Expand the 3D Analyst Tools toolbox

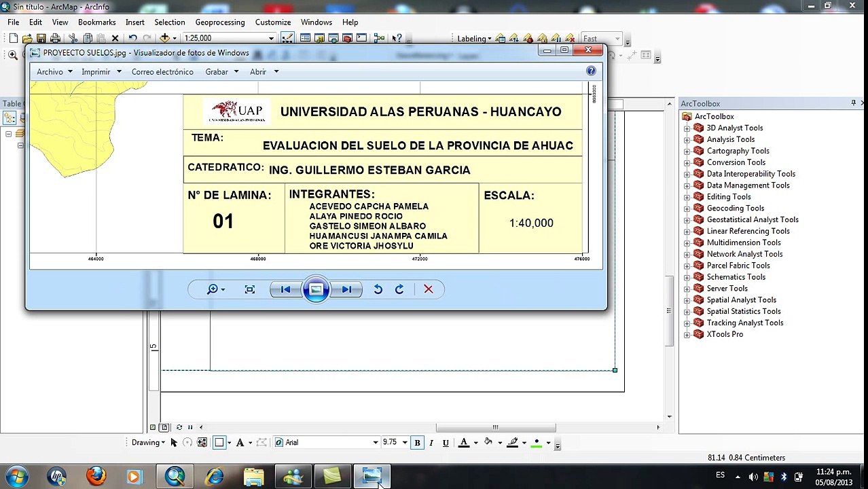pyautogui.click(x=687, y=128)
